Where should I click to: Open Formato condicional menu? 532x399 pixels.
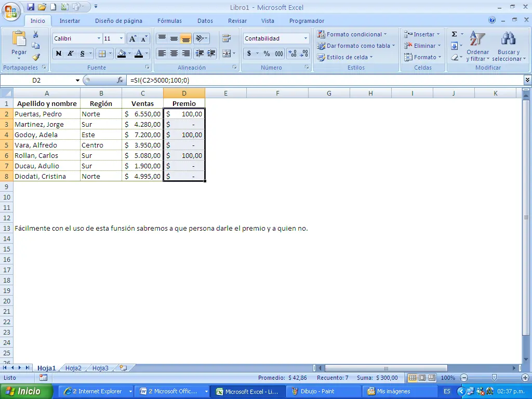pyautogui.click(x=352, y=34)
